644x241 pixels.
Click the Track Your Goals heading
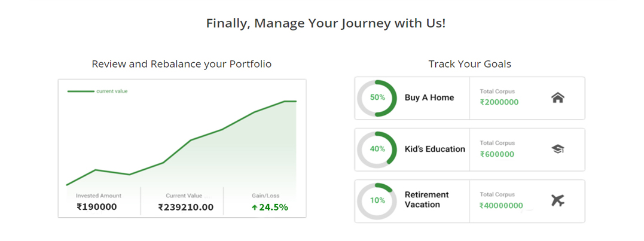[x=470, y=64]
